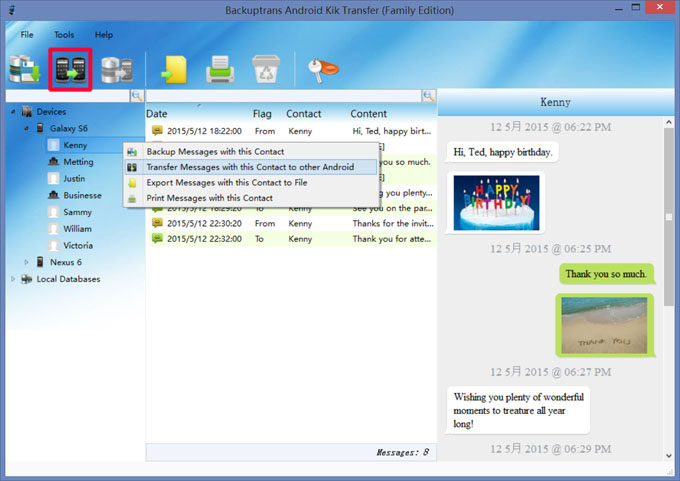Open the Help menu
680x481 pixels.
point(104,35)
